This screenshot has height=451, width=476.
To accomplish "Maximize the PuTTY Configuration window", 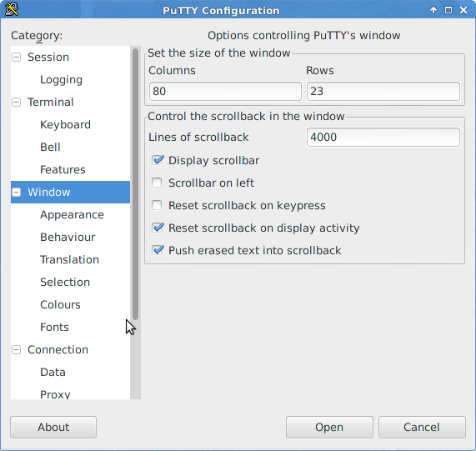I will click(x=448, y=10).
